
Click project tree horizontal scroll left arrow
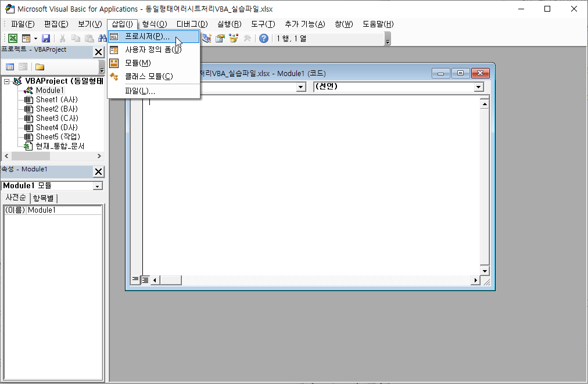6,156
